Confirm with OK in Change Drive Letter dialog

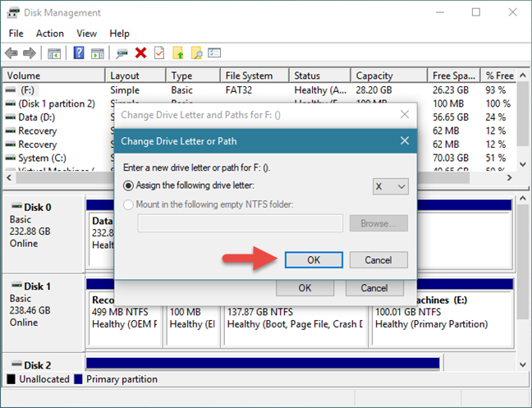(314, 259)
